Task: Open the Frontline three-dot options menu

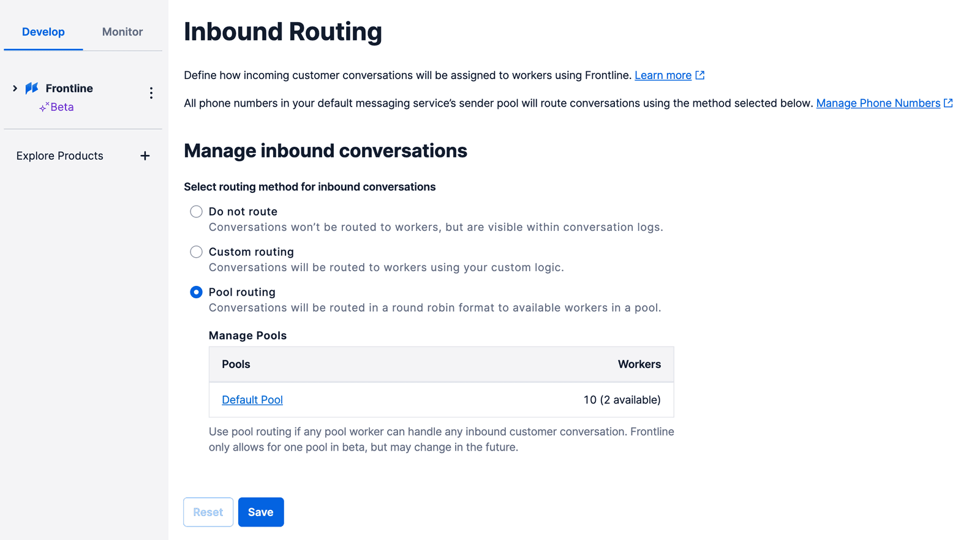Action: click(x=151, y=93)
